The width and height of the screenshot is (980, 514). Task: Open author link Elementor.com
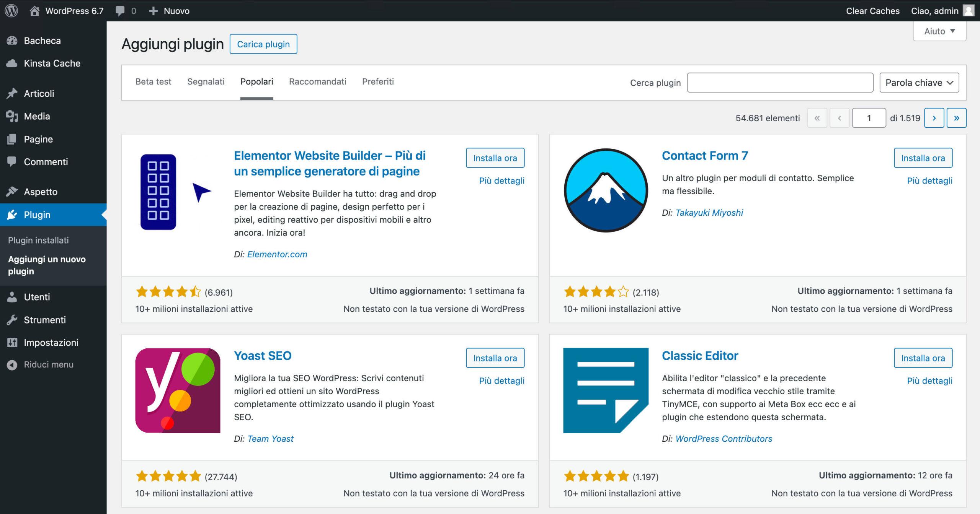click(277, 254)
